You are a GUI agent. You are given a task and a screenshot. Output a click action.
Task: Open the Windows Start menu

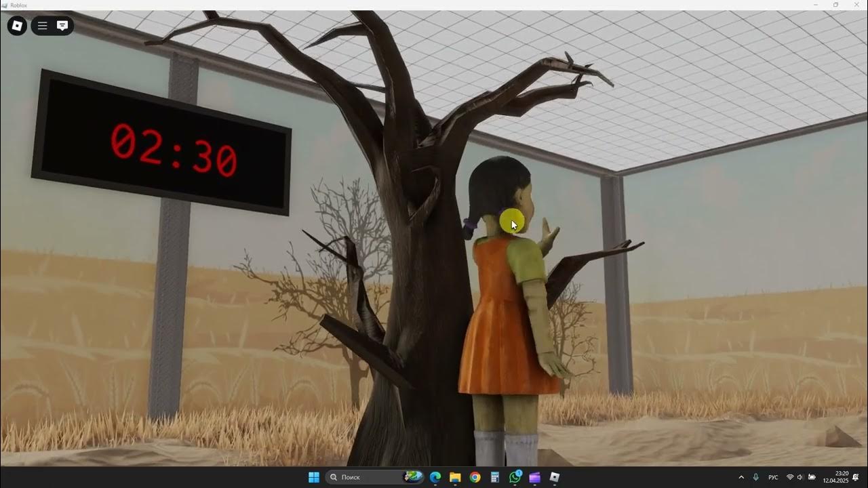[314, 477]
